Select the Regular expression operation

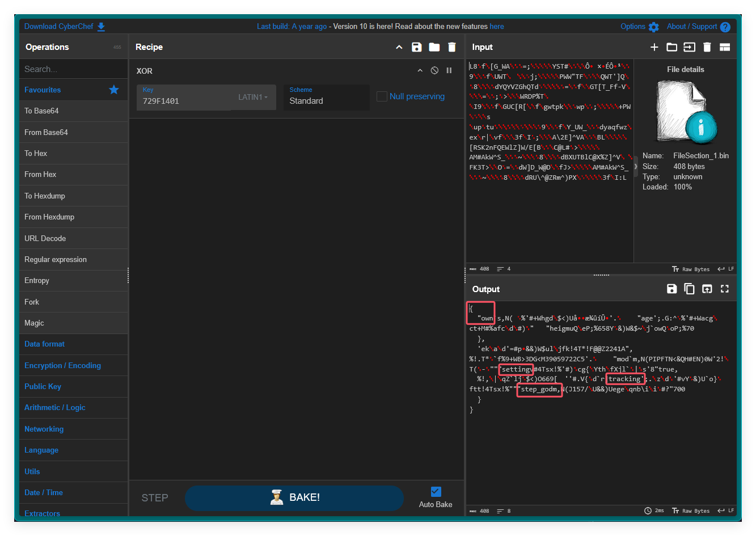click(x=73, y=259)
